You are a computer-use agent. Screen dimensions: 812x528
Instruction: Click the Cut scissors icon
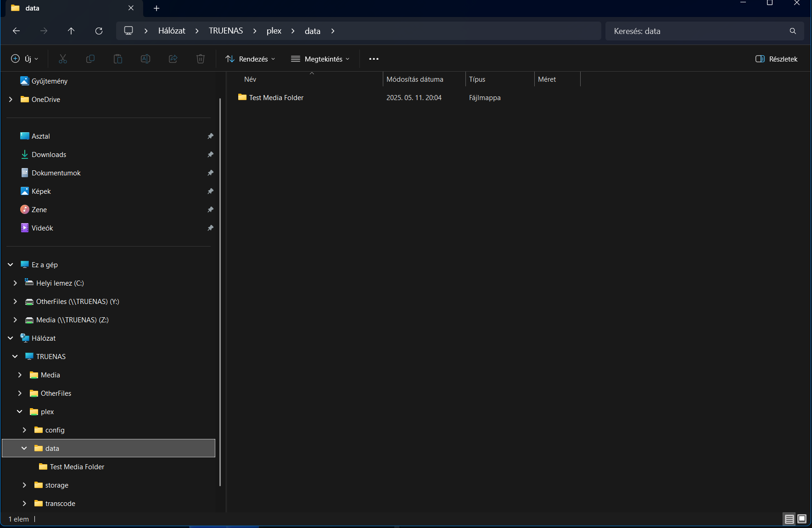pos(63,59)
